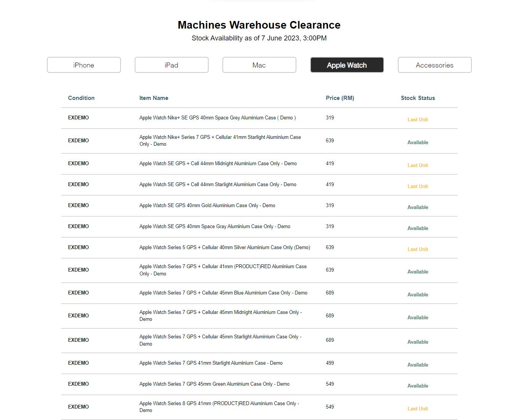
Task: Click price 689 for Series 7 45mm Midnight
Action: point(330,315)
